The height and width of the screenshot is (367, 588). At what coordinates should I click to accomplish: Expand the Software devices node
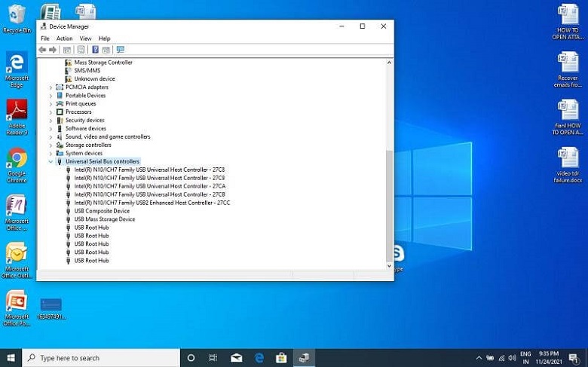pyautogui.click(x=51, y=129)
